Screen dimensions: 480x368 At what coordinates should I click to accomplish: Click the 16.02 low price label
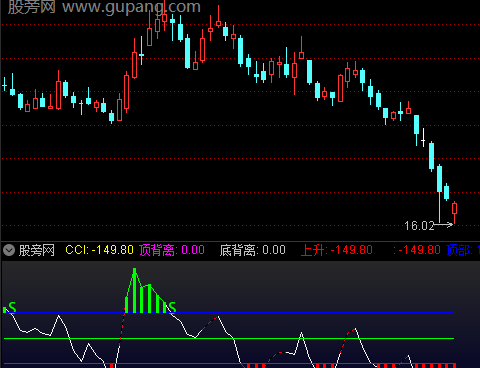tap(419, 226)
